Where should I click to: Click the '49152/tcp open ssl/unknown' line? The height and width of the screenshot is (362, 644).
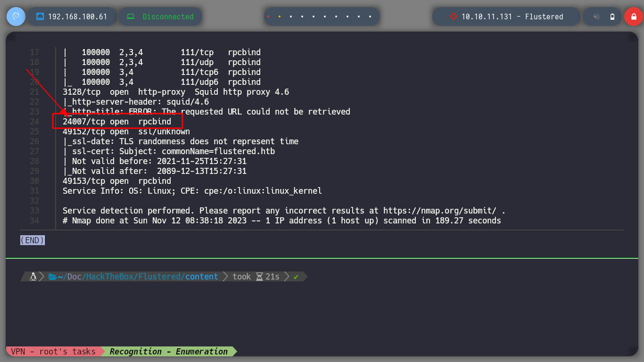(x=126, y=132)
